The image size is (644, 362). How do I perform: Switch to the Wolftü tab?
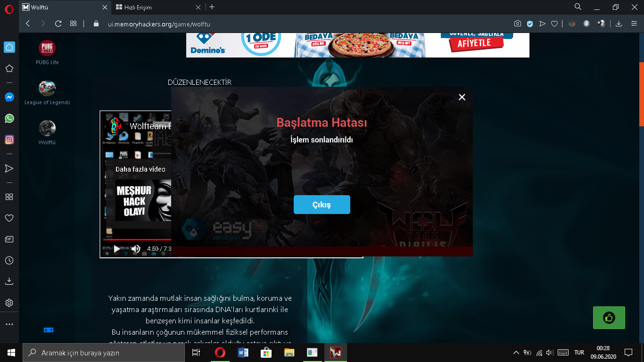pos(66,7)
